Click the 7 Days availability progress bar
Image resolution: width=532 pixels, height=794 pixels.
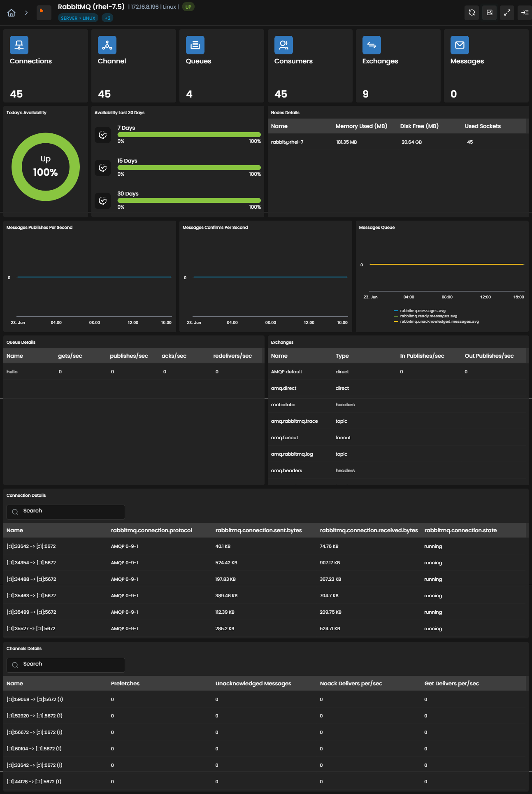(x=189, y=135)
